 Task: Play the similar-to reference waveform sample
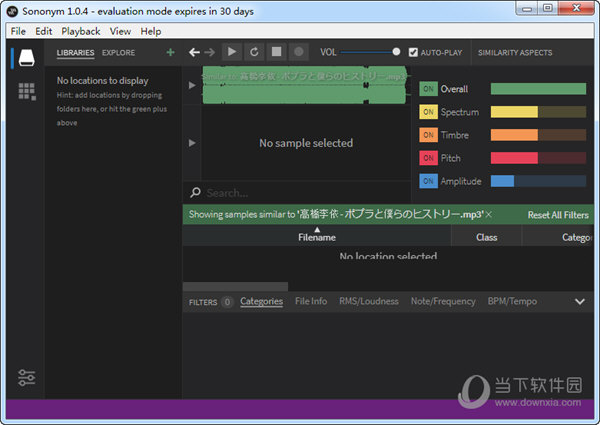192,85
